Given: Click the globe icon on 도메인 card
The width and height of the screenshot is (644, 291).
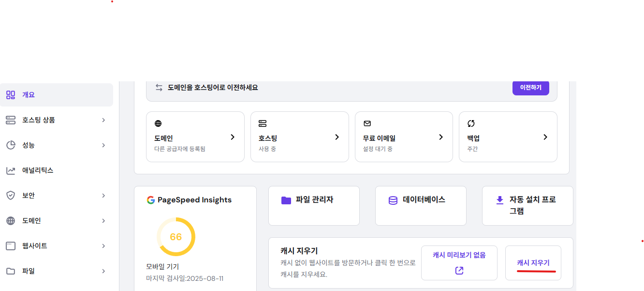Looking at the screenshot, I should point(158,123).
